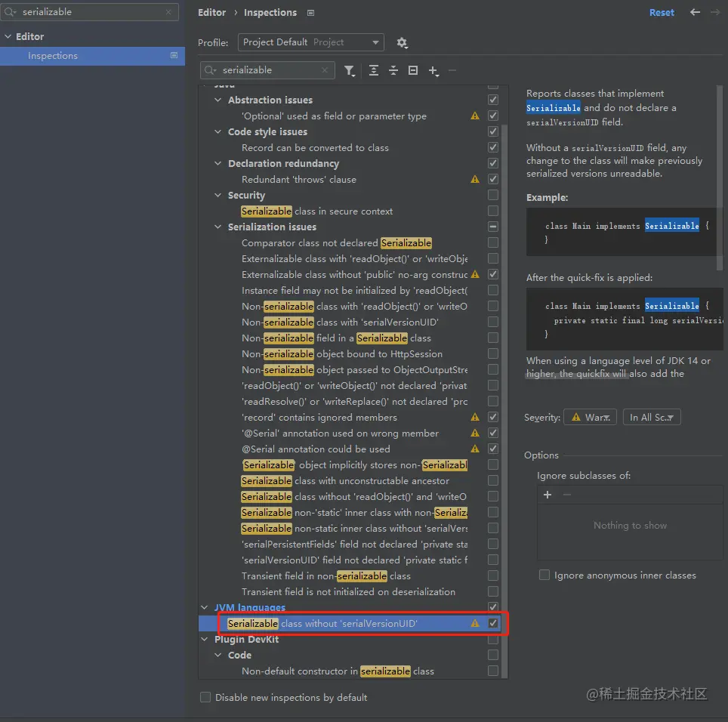Enable Security group checkbox

493,195
